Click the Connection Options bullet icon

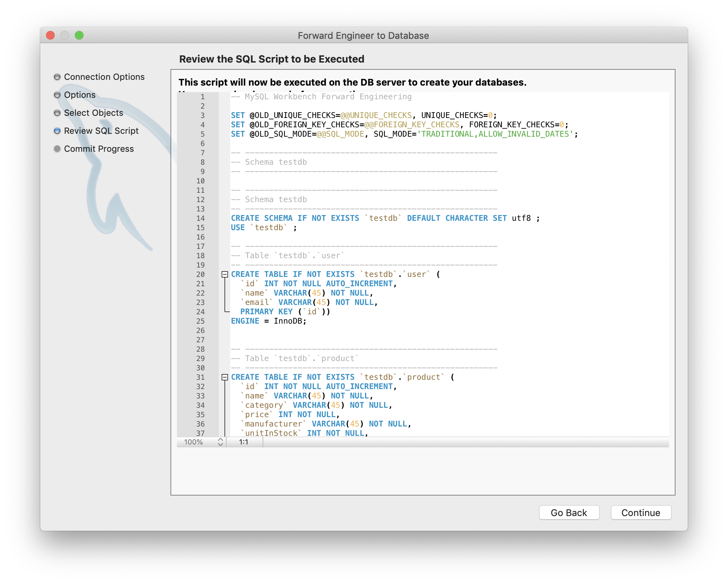[57, 77]
